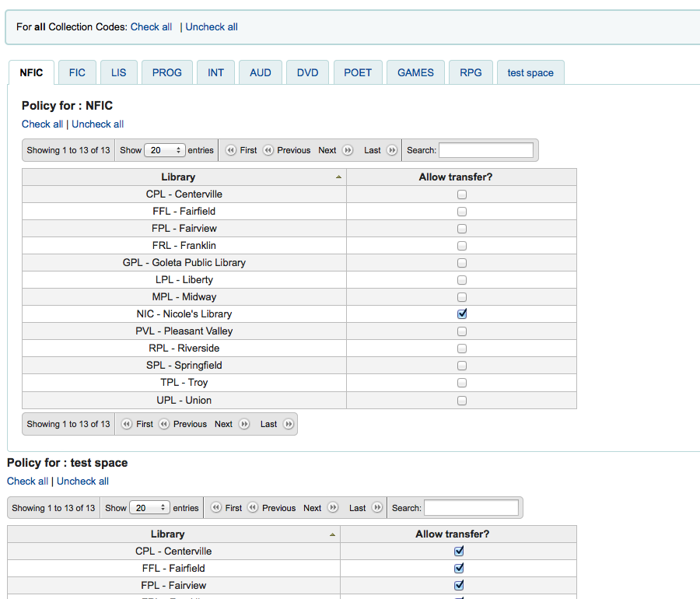Sort test space table by Library header
The image size is (700, 599).
pos(168,534)
